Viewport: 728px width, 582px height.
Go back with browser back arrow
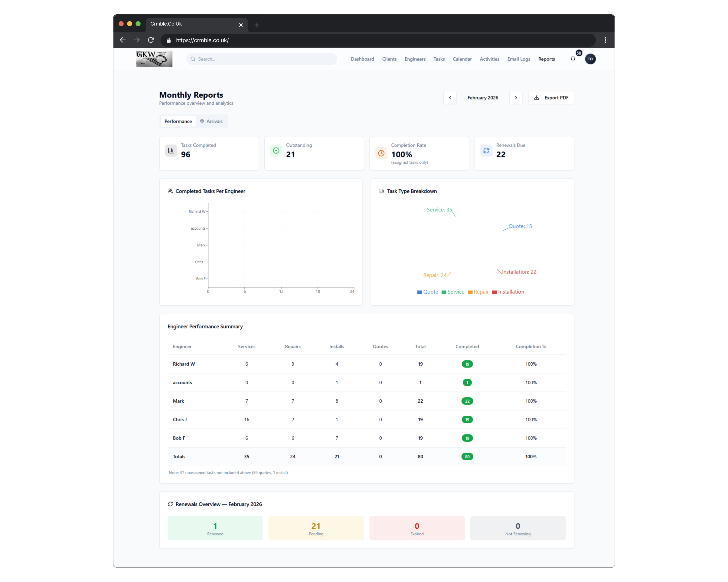click(123, 40)
